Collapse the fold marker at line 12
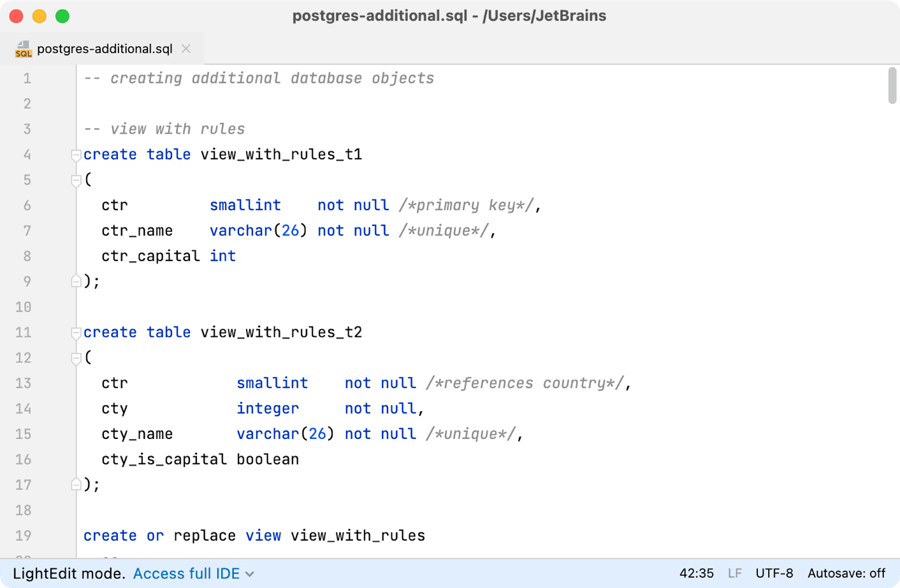Viewport: 900px width, 588px height. pyautogui.click(x=76, y=358)
